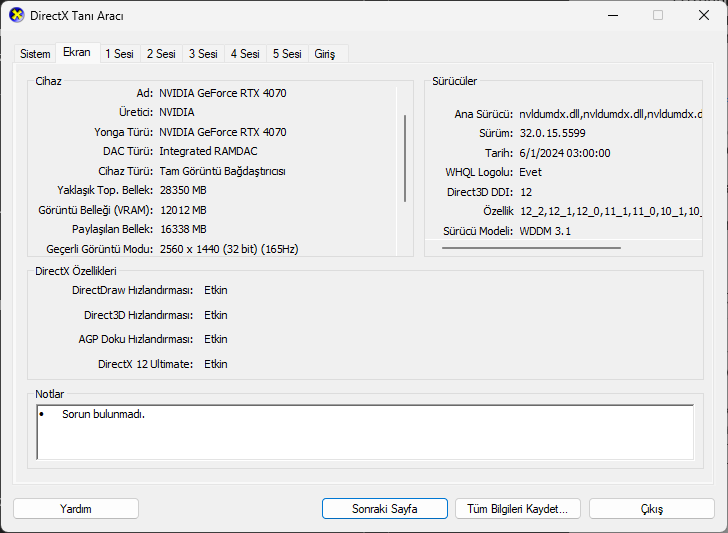The width and height of the screenshot is (728, 533).
Task: Go to the 2 Sesi tab
Action: coord(161,54)
